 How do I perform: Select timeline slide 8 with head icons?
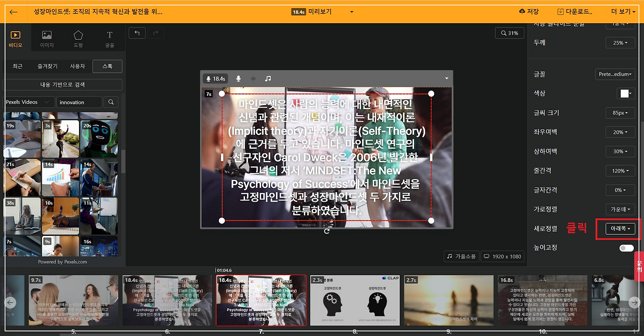click(x=355, y=300)
